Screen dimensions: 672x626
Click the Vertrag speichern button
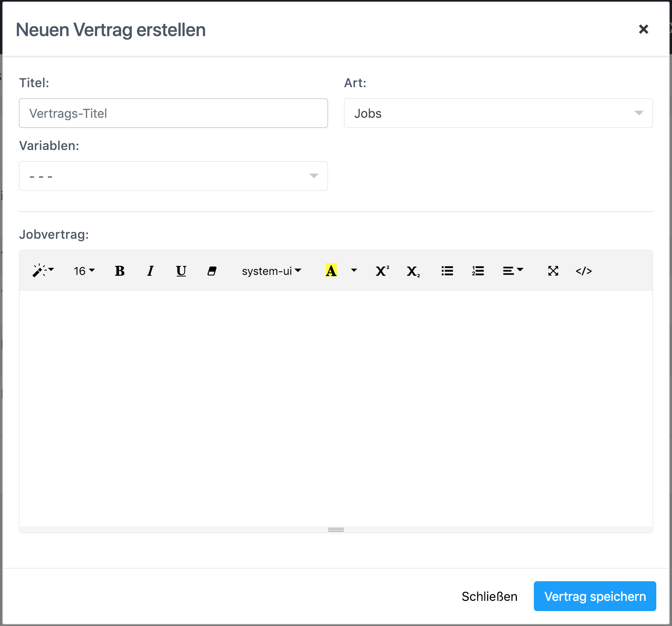[x=595, y=596]
